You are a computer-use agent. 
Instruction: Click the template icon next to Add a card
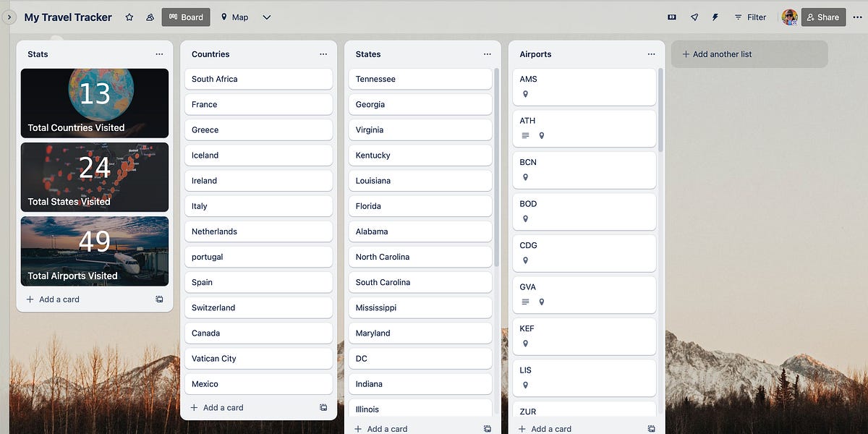159,299
